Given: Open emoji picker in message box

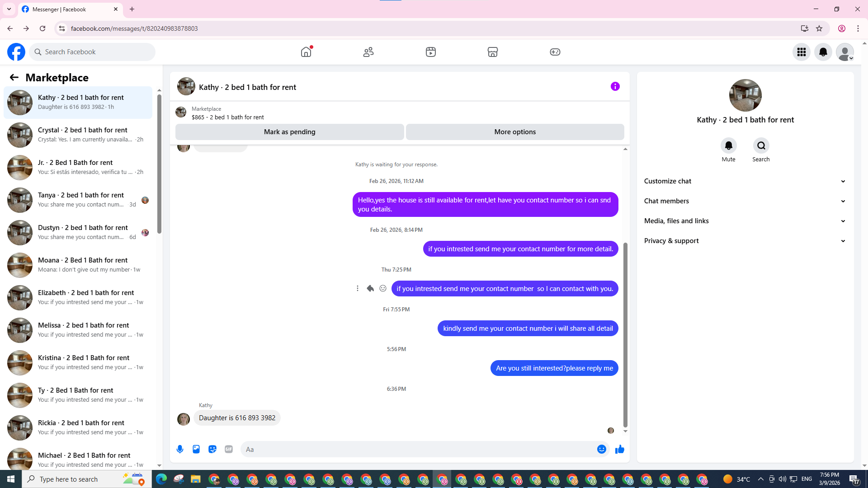Looking at the screenshot, I should click(x=601, y=449).
